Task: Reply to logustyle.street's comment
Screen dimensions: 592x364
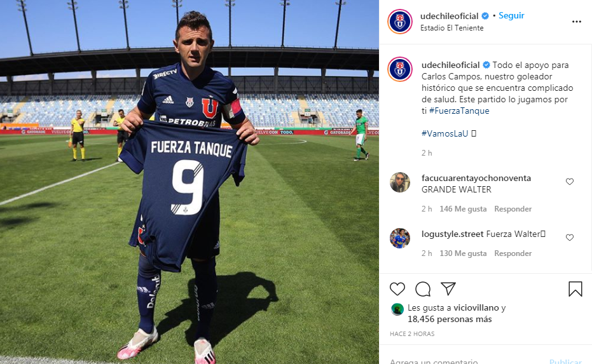Action: tap(513, 253)
